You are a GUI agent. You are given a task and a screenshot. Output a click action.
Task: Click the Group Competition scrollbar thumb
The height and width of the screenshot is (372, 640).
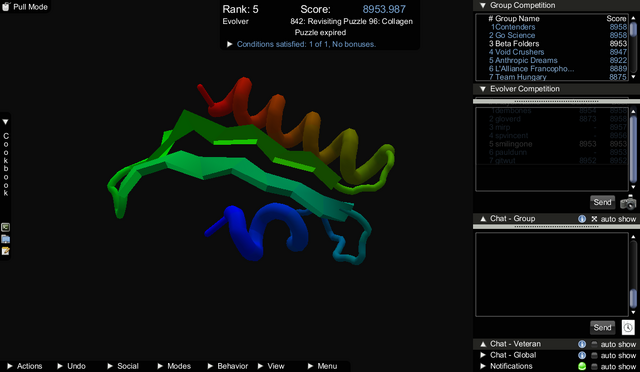(633, 29)
